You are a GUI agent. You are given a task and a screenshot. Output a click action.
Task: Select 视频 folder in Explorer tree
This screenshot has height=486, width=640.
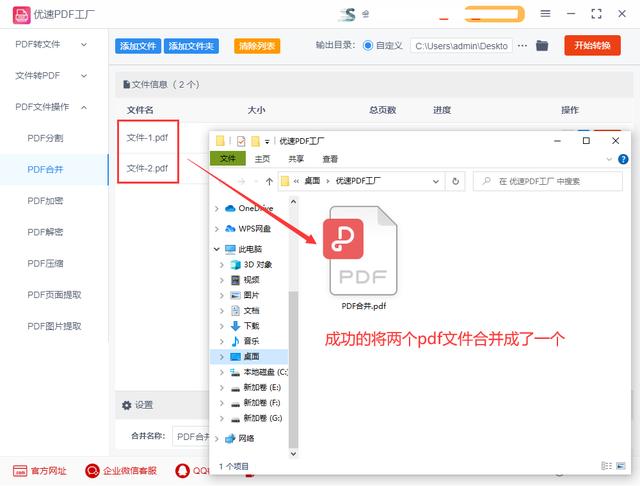pos(245,280)
